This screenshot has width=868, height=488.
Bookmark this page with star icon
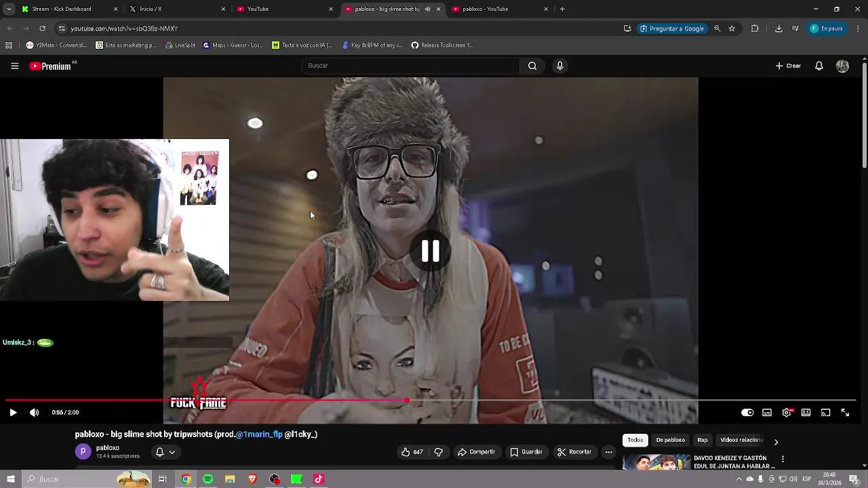point(732,28)
